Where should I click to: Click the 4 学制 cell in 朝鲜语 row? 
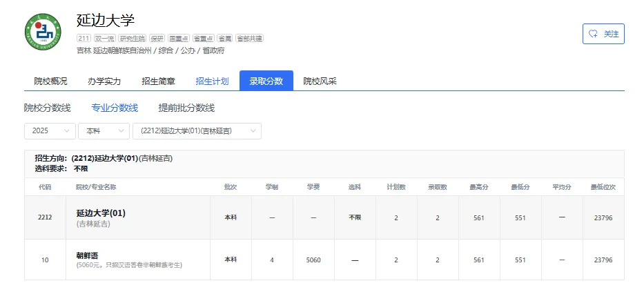[272, 260]
